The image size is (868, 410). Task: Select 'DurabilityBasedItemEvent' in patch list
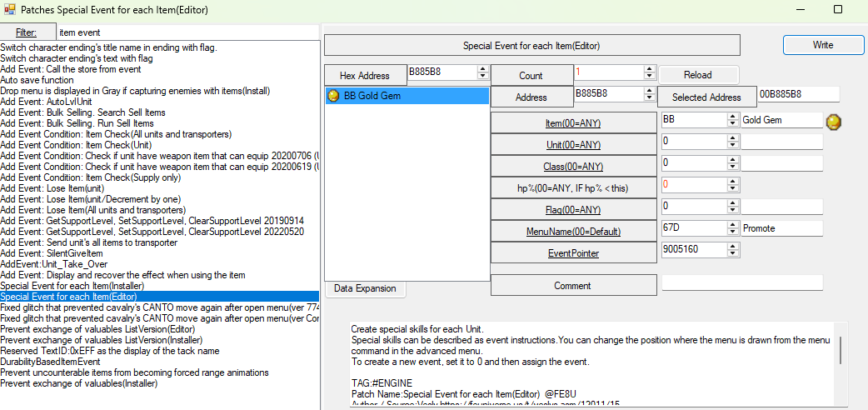tap(50, 362)
